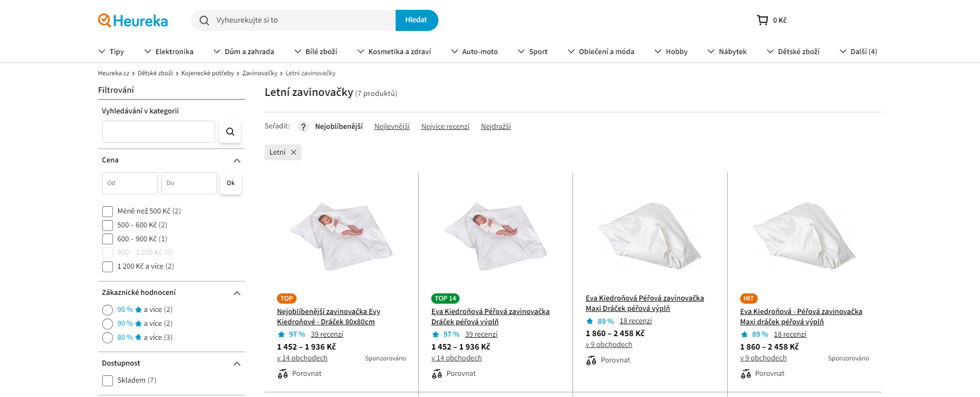Check the Méně než 500 Kč checkbox
The width and height of the screenshot is (980, 397).
(x=107, y=211)
